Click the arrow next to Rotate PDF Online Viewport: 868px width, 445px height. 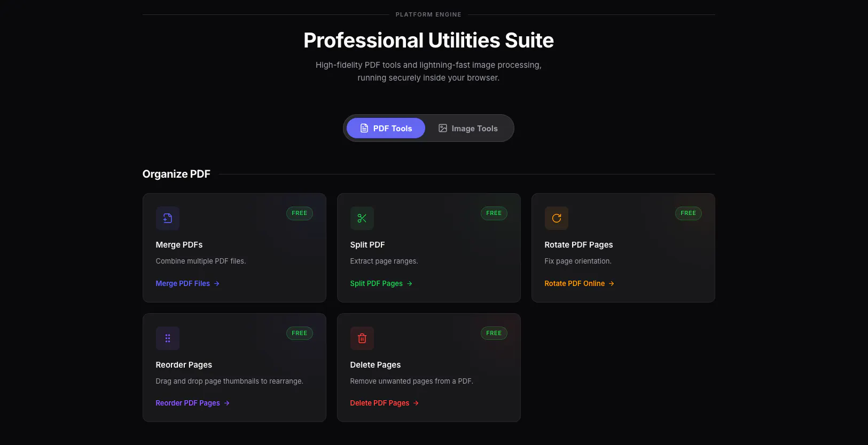[612, 283]
